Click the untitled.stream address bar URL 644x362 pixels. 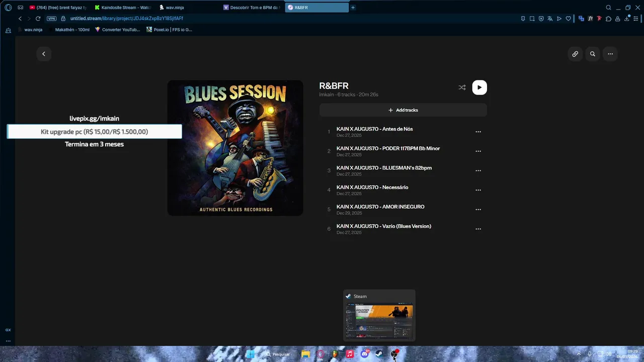[127, 19]
